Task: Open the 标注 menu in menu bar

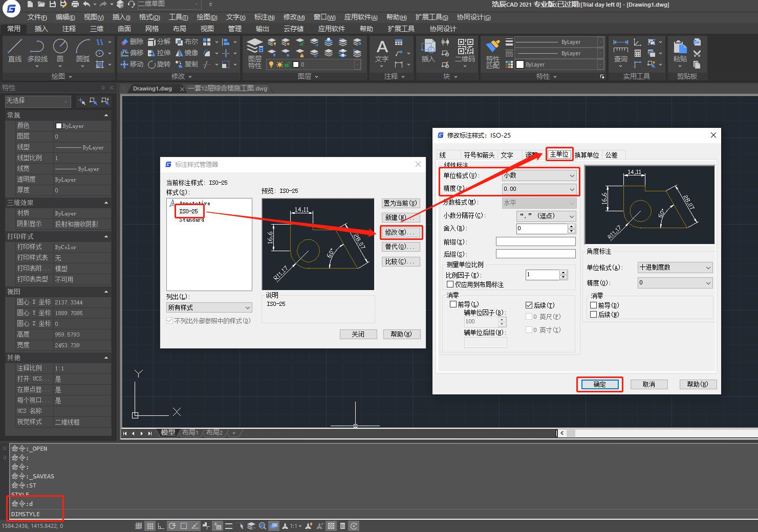Action: 264,17
